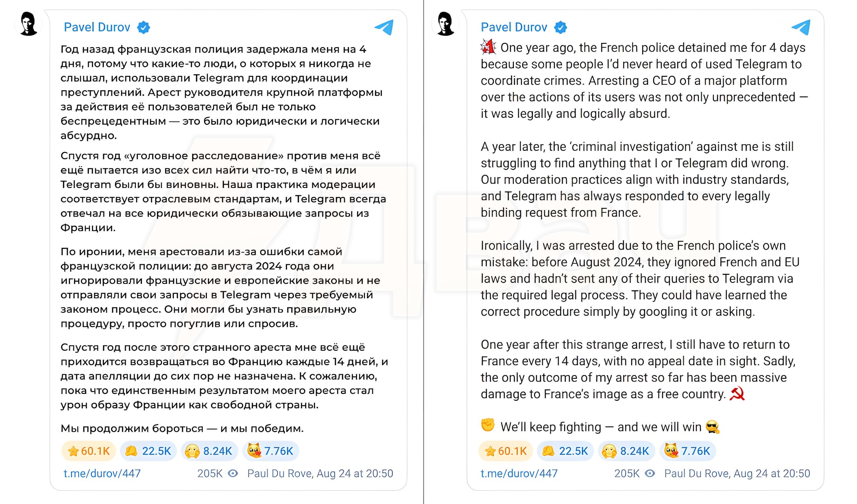Click the 8.24K reaction on English post
857x504 pixels.
626,451
